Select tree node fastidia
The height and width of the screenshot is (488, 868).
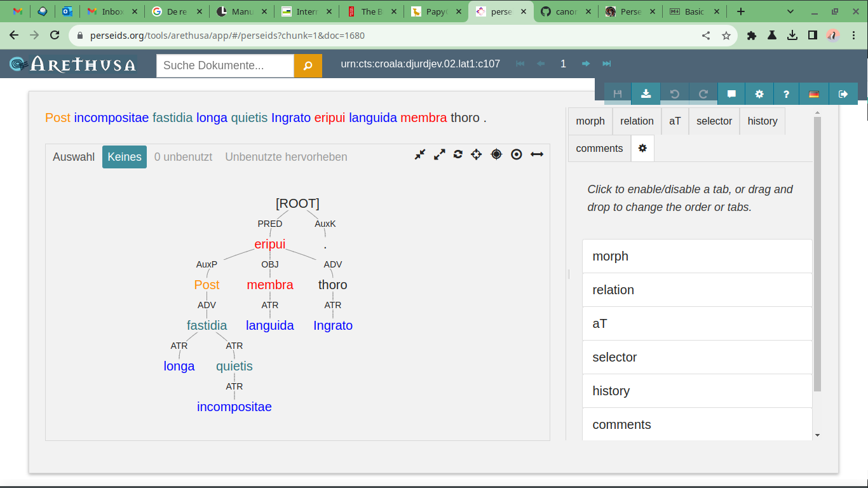(207, 325)
